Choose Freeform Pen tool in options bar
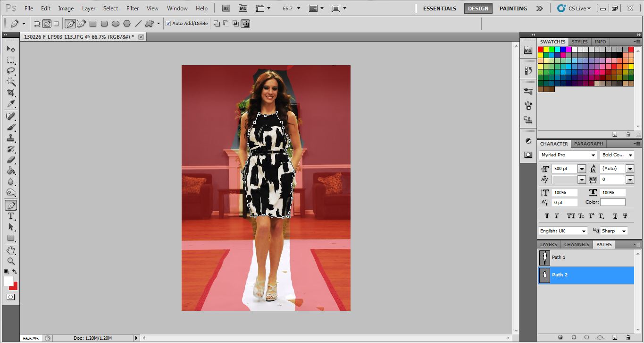644x343 pixels. point(82,23)
